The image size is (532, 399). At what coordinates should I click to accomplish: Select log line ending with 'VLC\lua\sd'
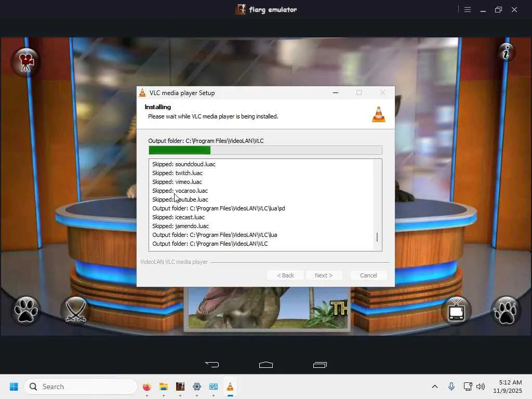[219, 208]
